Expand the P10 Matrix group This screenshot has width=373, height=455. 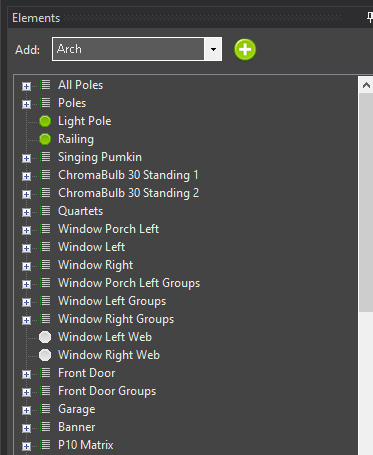coord(26,446)
